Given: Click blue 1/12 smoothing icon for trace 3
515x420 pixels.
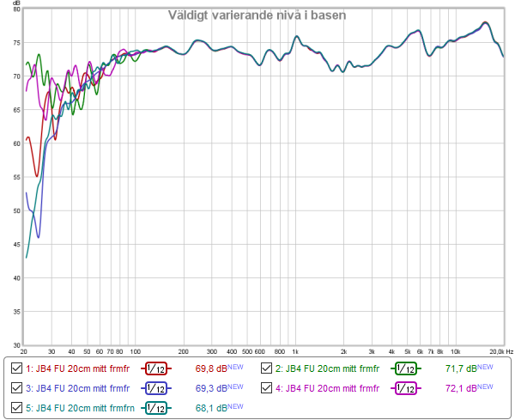Looking at the screenshot, I should (157, 388).
